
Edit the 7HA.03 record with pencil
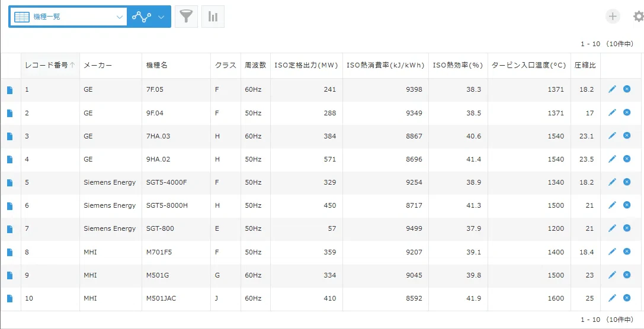point(612,136)
